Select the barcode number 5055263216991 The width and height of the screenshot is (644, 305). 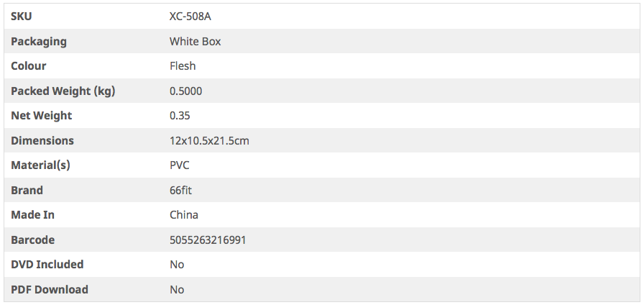click(208, 240)
